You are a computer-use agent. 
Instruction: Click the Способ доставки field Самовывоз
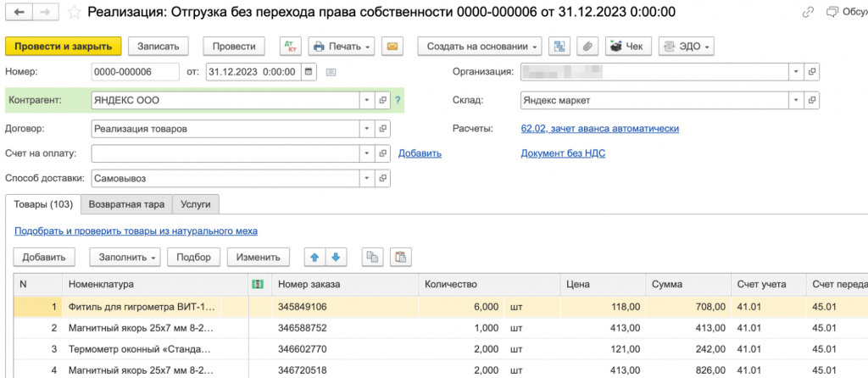225,179
